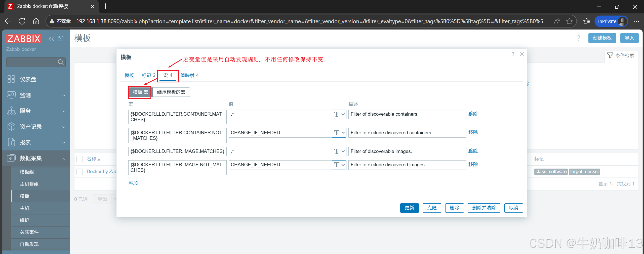644x254 pixels.
Task: Expand the 服务 menu chevron
Action: [x=64, y=111]
